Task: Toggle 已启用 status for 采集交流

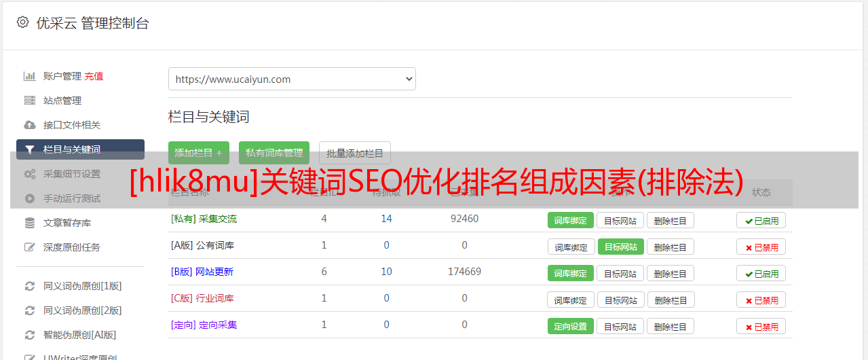Action: pyautogui.click(x=761, y=220)
